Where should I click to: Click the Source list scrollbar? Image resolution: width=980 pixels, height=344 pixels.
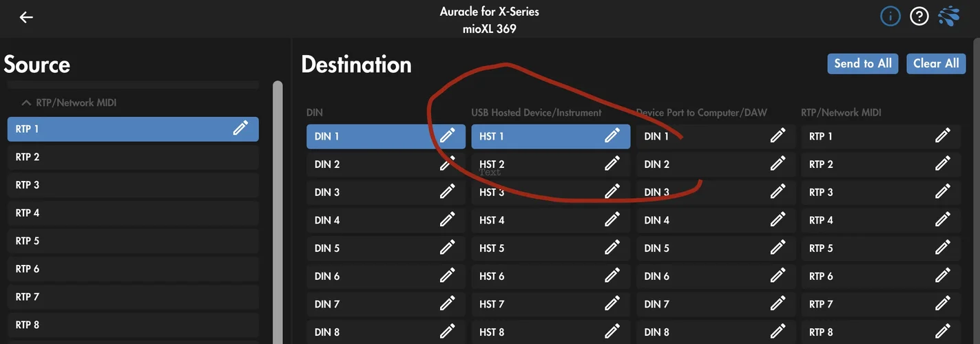click(278, 206)
